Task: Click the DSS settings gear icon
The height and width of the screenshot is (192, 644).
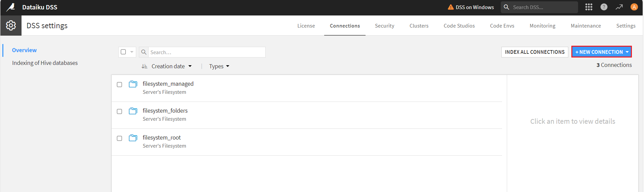Action: pos(11,26)
